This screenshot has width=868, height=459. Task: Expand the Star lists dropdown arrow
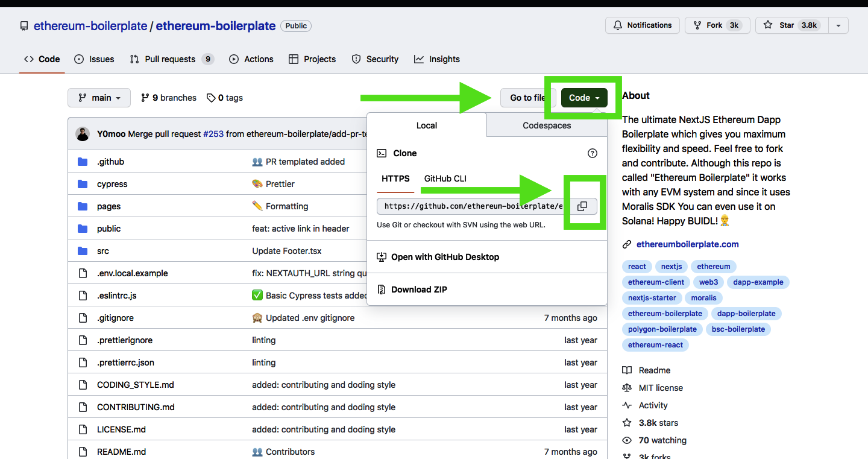pyautogui.click(x=838, y=25)
